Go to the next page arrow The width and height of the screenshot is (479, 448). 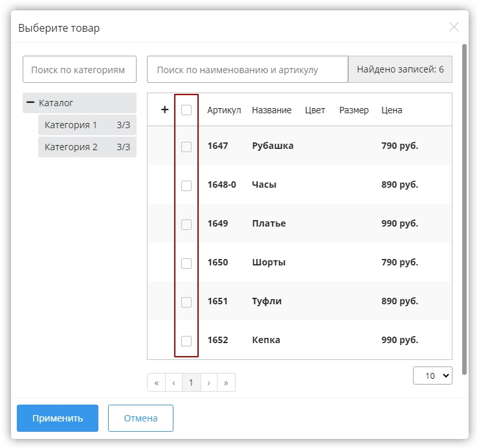coord(208,383)
